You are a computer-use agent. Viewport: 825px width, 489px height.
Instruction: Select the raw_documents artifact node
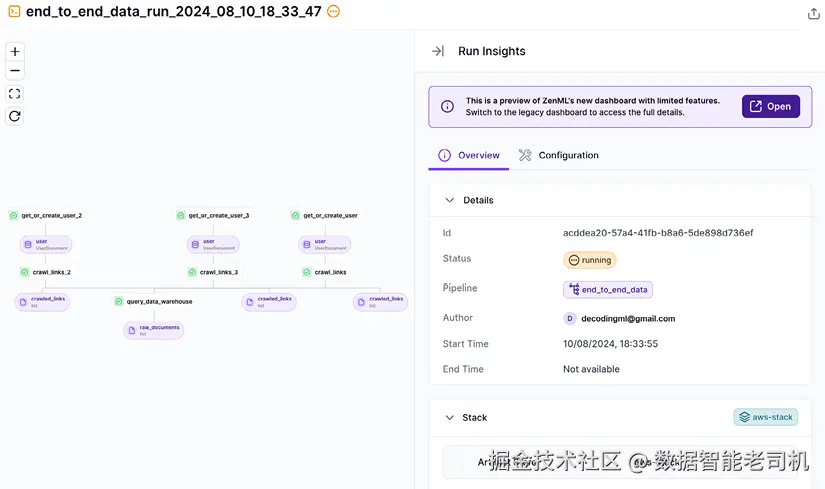click(154, 330)
